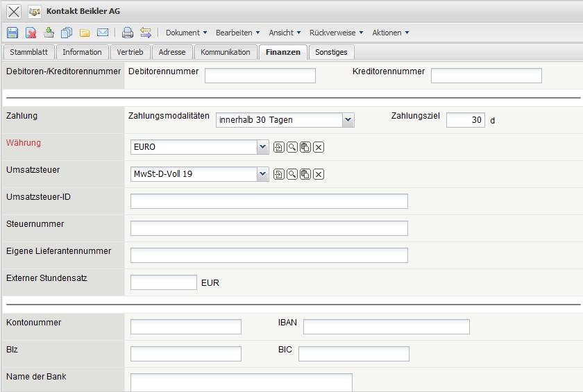Screen dimensions: 583x392
Task: Click the open record icon beside Währung
Action: [279, 147]
